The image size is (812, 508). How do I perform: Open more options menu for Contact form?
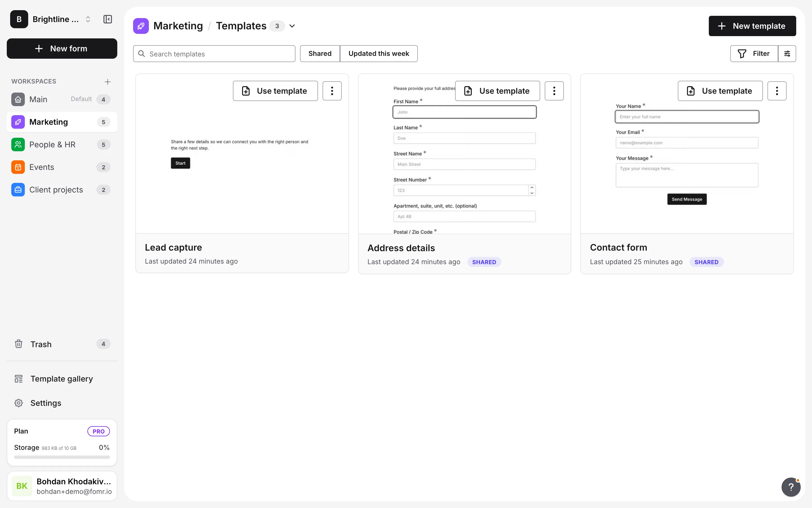tap(777, 91)
